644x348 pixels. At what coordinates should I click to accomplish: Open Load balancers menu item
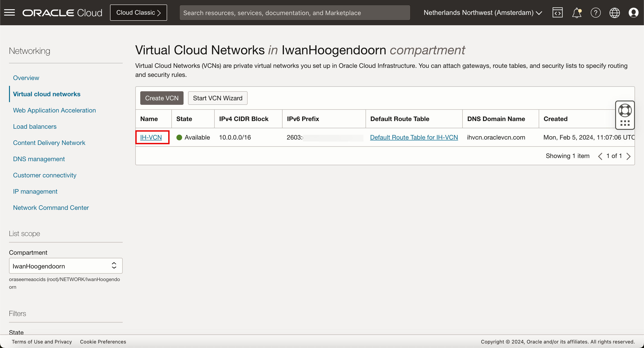point(35,126)
